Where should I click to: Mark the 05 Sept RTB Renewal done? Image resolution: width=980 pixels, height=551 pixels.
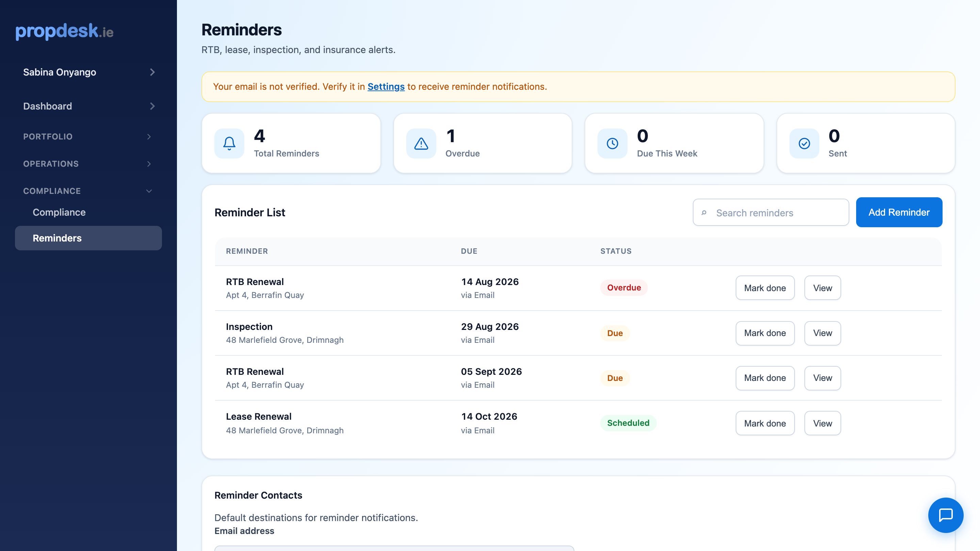[x=765, y=378]
